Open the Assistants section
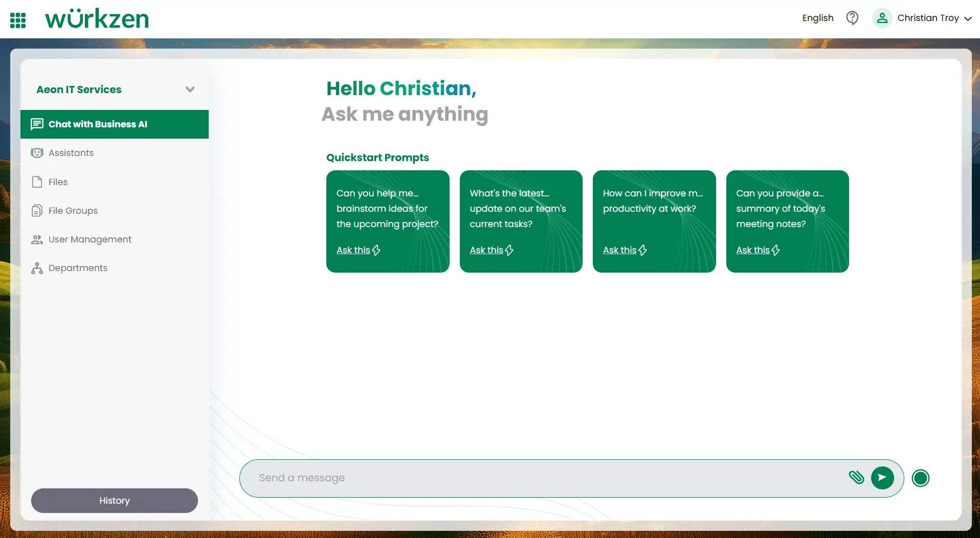The height and width of the screenshot is (538, 980). (71, 153)
